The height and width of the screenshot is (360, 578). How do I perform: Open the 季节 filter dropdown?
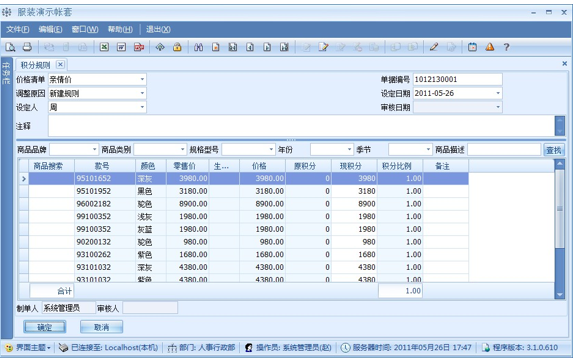tap(428, 150)
